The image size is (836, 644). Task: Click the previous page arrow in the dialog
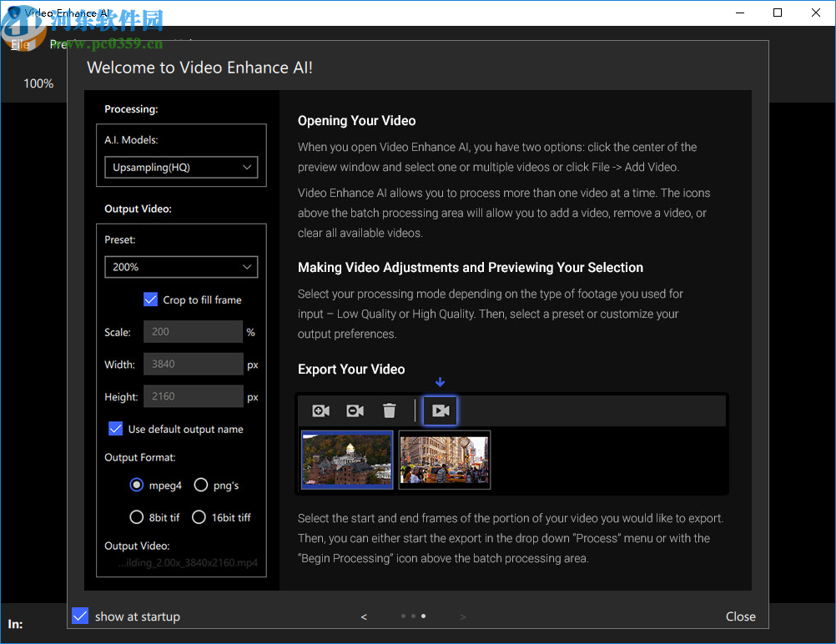[x=364, y=616]
